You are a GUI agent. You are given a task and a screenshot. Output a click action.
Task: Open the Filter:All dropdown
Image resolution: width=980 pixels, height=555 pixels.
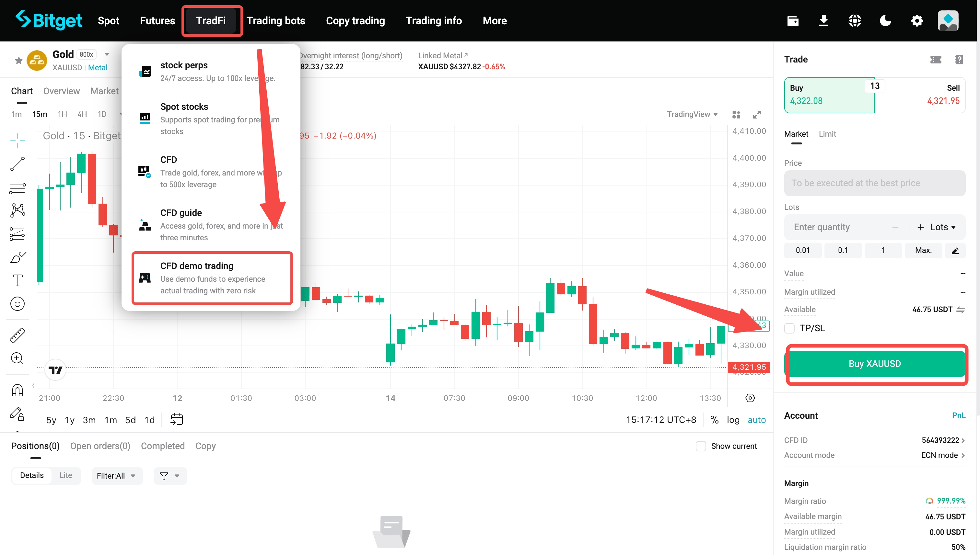click(117, 476)
